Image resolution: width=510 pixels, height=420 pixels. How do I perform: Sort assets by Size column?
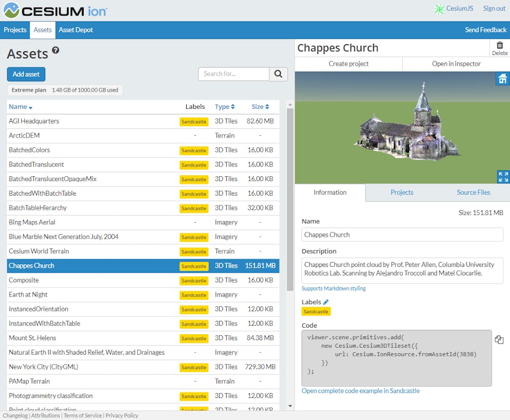pos(266,107)
